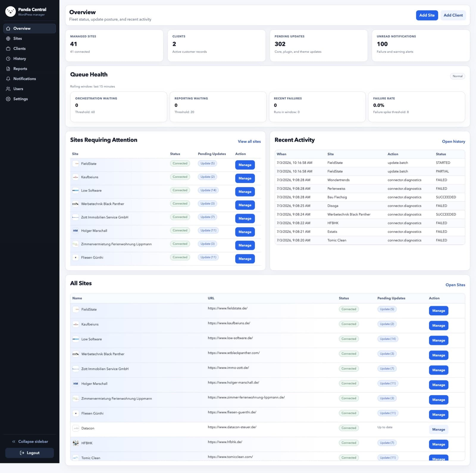Manage Kaufbeiuns in Sites Requiring Attention
476x473 pixels.
(245, 178)
